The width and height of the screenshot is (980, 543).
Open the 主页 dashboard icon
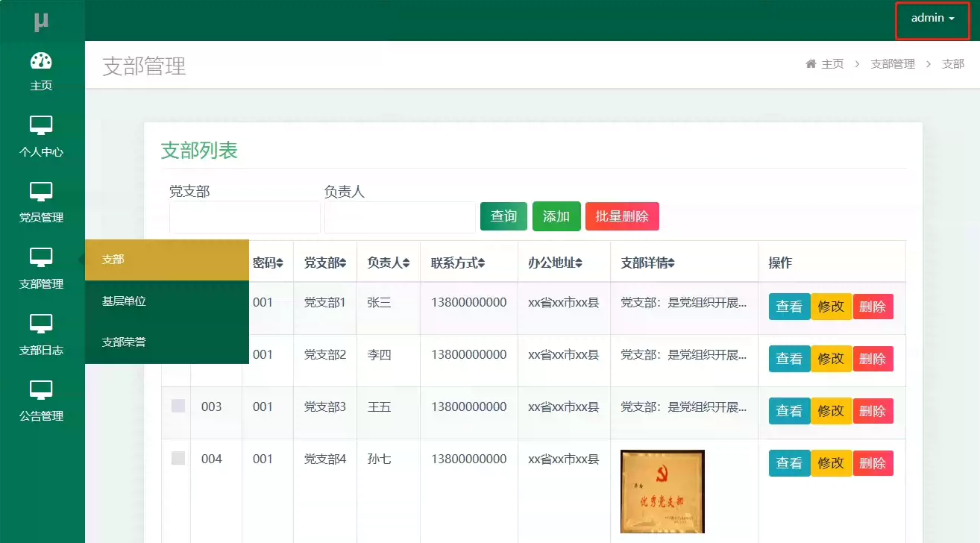tap(41, 61)
